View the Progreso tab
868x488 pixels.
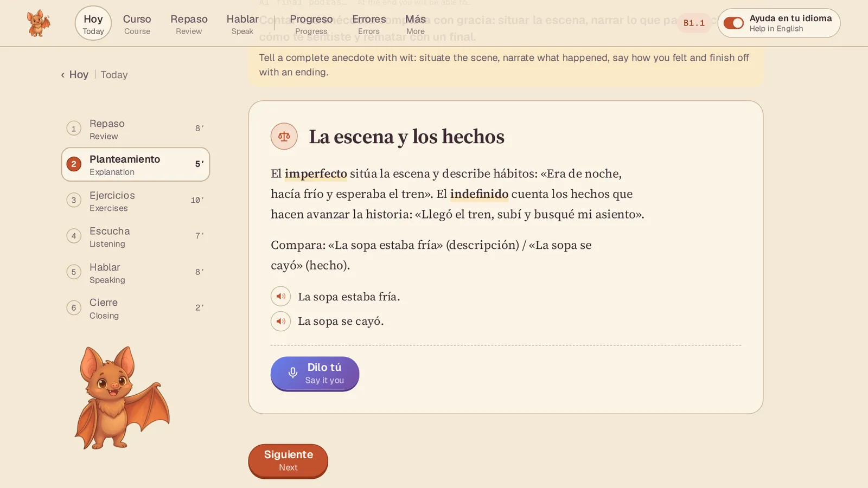tap(311, 24)
